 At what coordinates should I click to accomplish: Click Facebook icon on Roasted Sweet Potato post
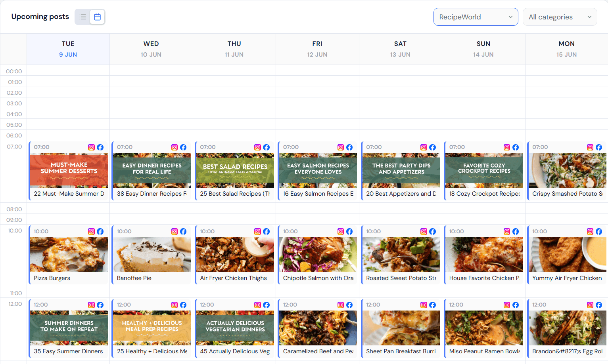pyautogui.click(x=433, y=232)
